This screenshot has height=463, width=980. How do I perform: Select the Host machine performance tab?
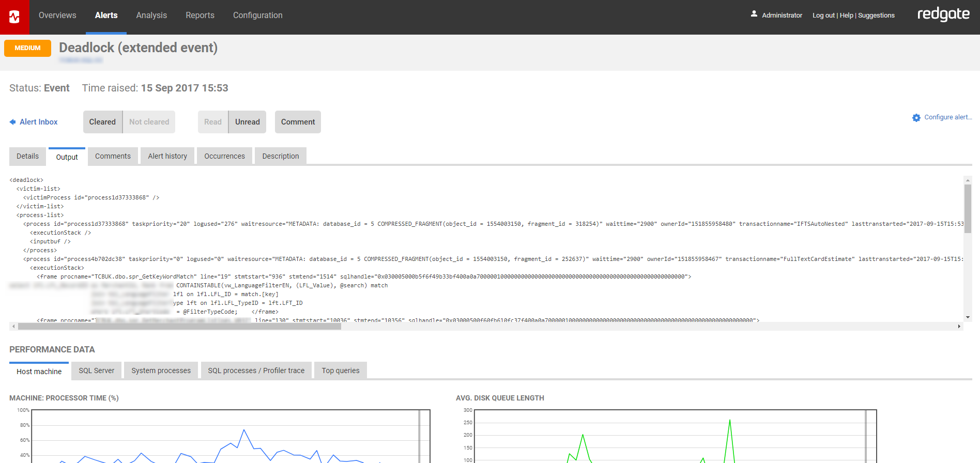pyautogui.click(x=39, y=371)
